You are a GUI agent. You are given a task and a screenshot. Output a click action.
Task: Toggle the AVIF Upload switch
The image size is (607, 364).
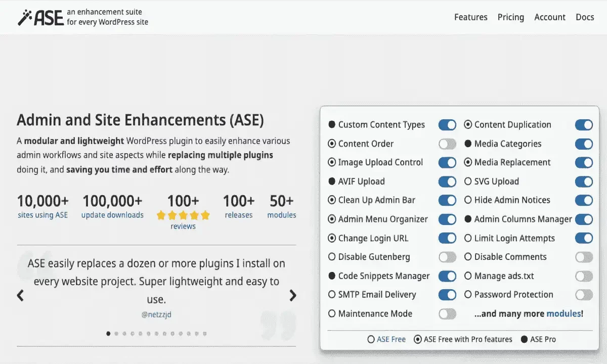point(447,181)
